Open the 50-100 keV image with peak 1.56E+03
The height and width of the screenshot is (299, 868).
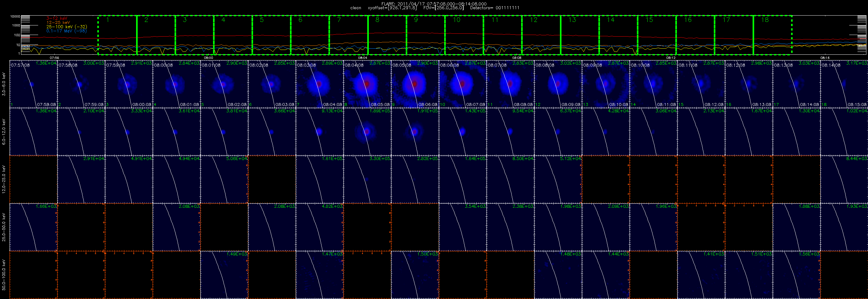pos(796,275)
